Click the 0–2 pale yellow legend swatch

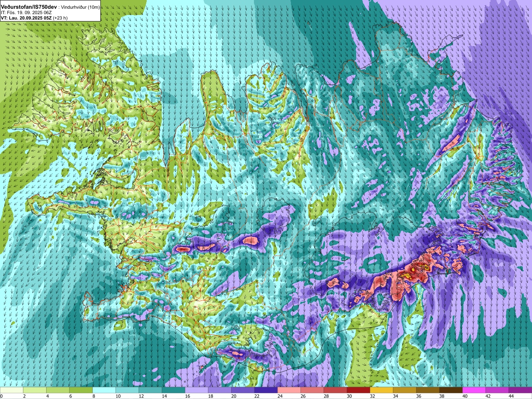12,390
